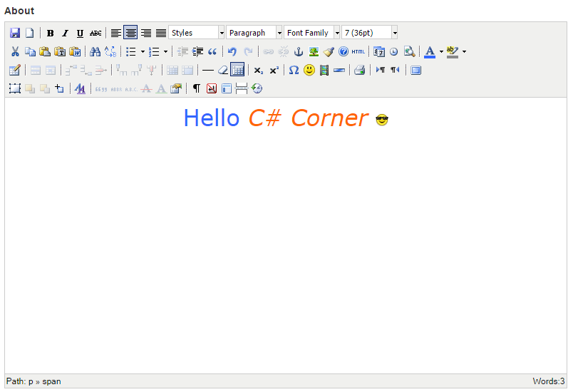
Task: Increase indent of the paragraph
Action: (197, 51)
